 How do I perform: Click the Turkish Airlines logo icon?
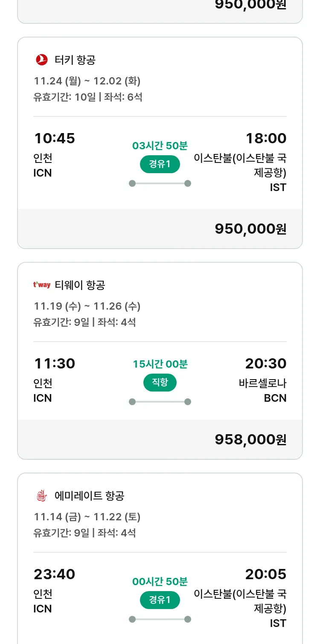(x=42, y=60)
